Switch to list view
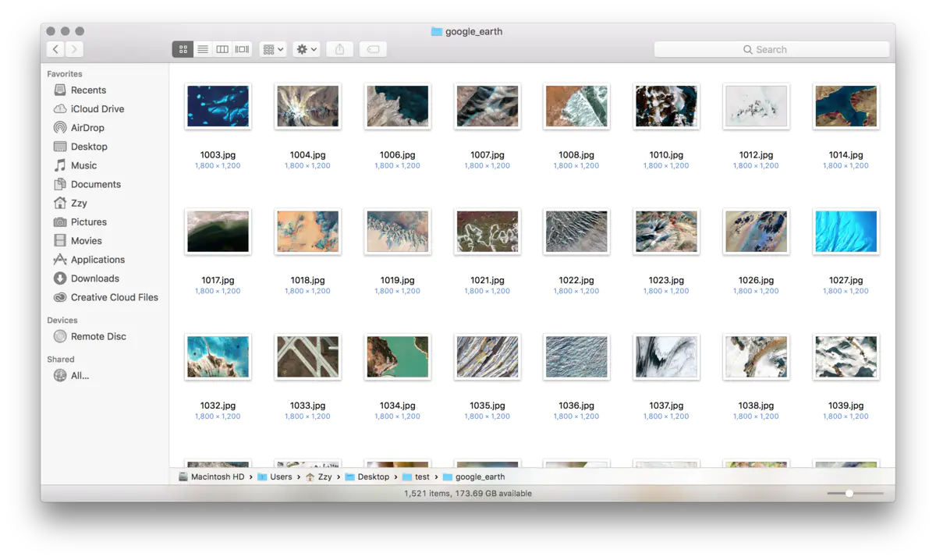 tap(203, 49)
